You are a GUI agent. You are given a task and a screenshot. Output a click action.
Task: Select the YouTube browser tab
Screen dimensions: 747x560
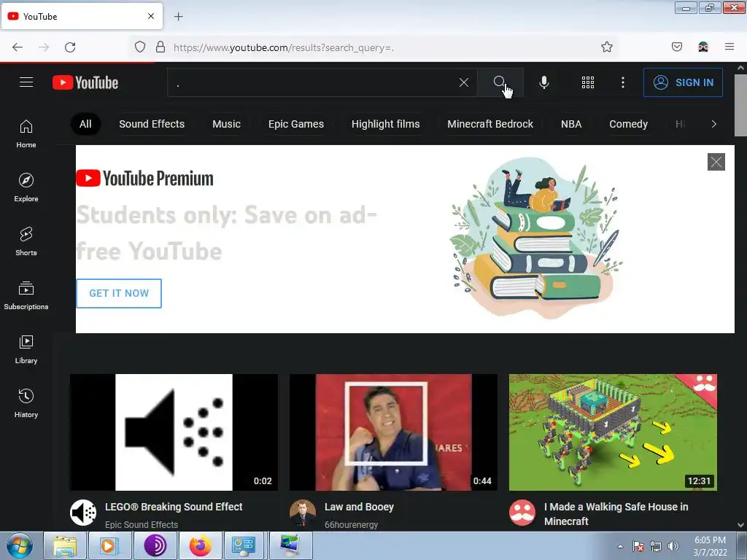(x=82, y=17)
